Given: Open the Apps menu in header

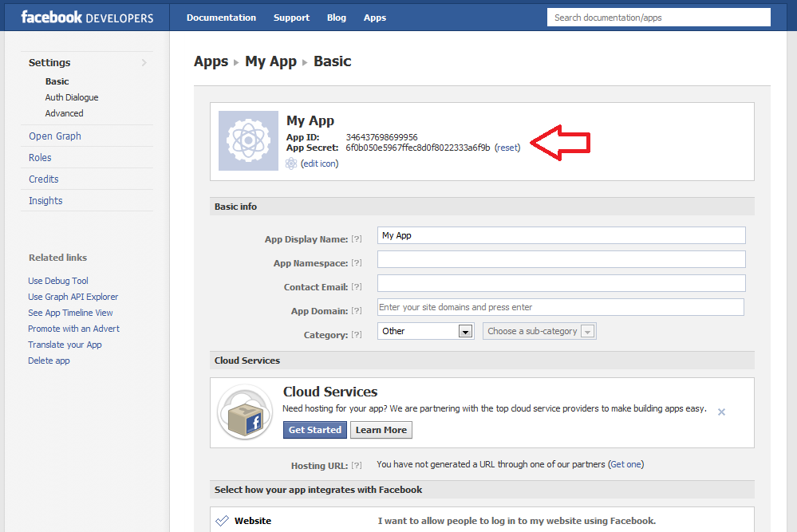Looking at the screenshot, I should [375, 18].
